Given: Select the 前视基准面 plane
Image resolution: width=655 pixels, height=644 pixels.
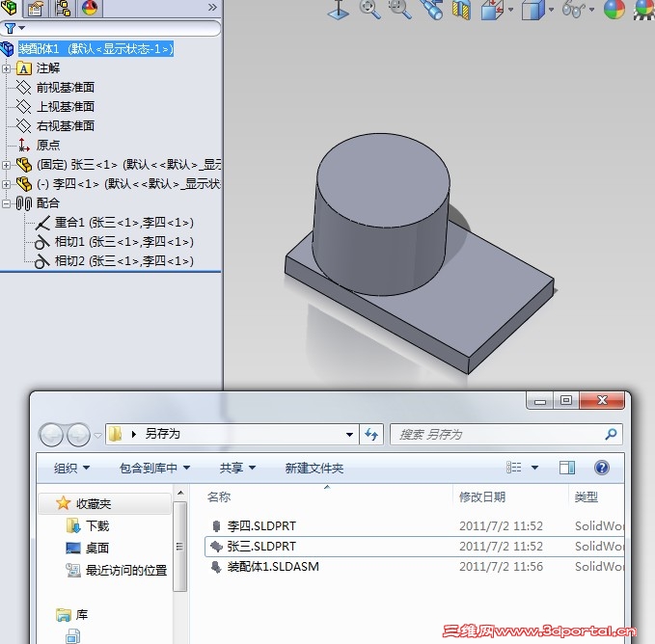Looking at the screenshot, I should (66, 87).
